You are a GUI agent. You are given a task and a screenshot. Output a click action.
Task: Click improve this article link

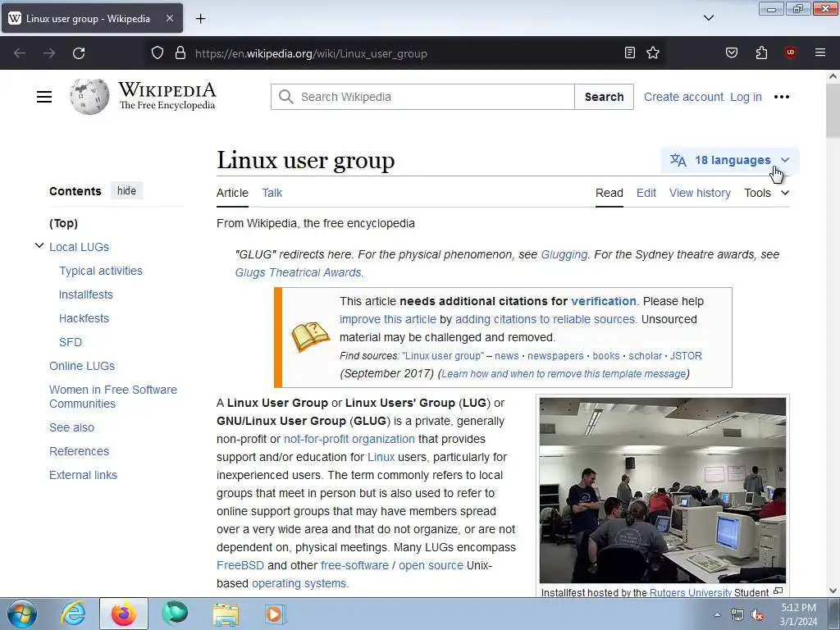pos(388,319)
